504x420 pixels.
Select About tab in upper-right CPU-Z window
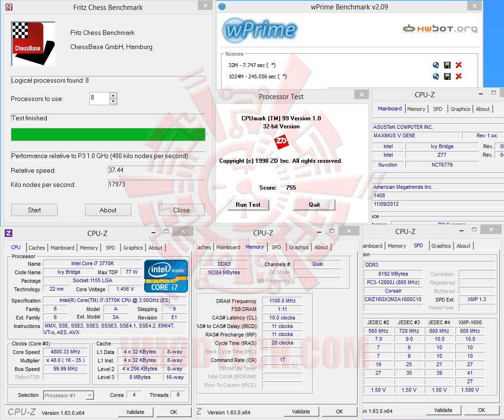(483, 109)
